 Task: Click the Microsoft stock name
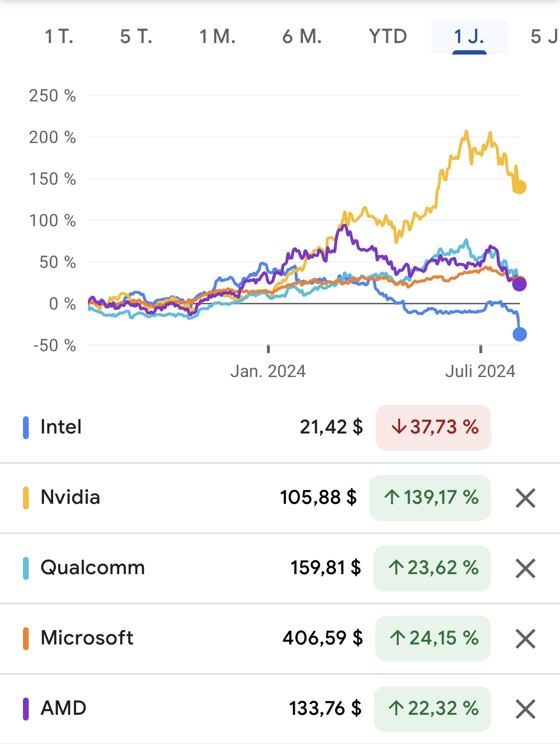tap(87, 638)
